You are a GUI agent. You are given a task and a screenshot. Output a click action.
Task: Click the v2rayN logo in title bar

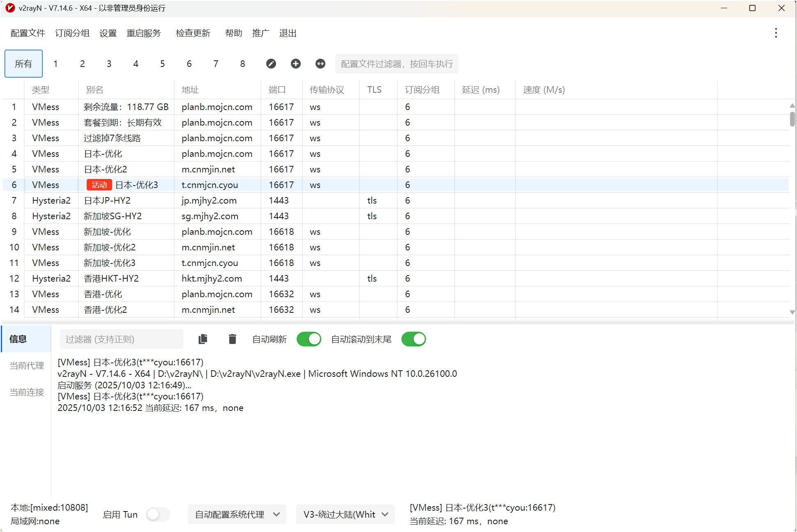[10, 8]
